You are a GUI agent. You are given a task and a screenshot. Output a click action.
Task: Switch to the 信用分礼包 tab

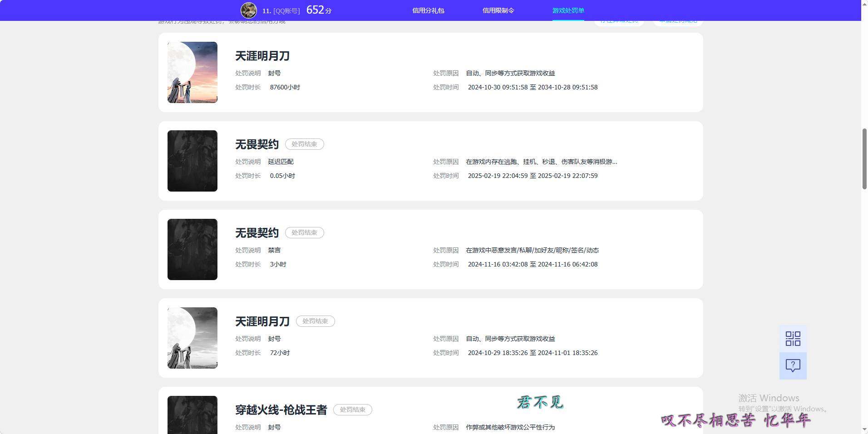click(428, 10)
